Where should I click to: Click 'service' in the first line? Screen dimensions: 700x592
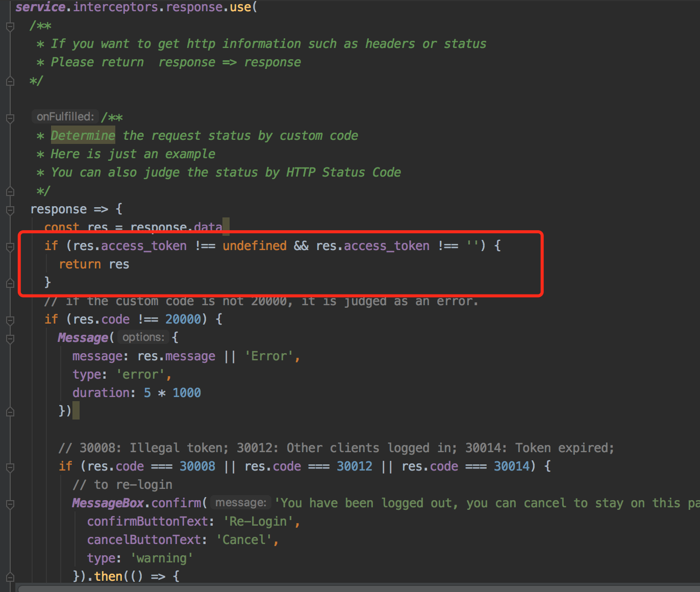tap(40, 7)
